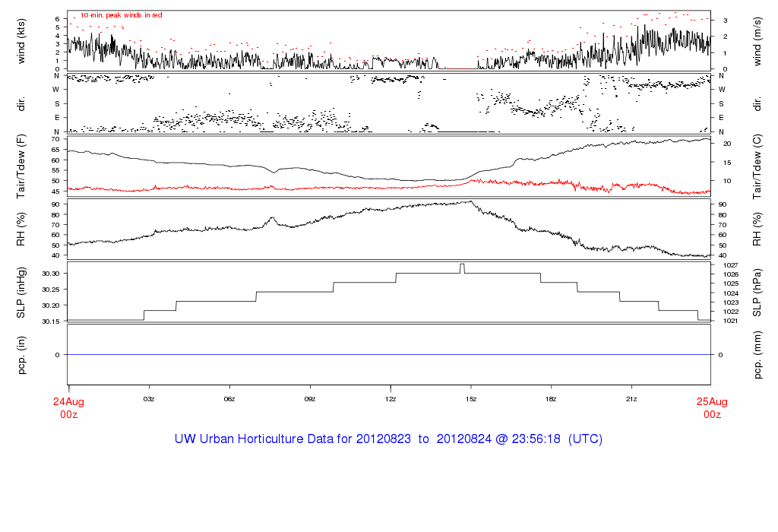Select the '06z' time axis label
This screenshot has height=532, width=778.
pyautogui.click(x=229, y=399)
